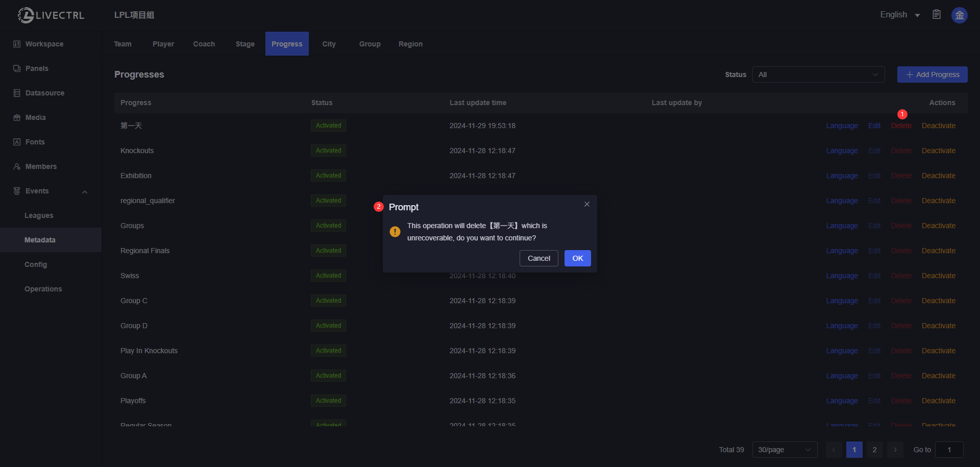The image size is (980, 467).
Task: Click the Workspace sidebar icon
Action: tap(17, 44)
